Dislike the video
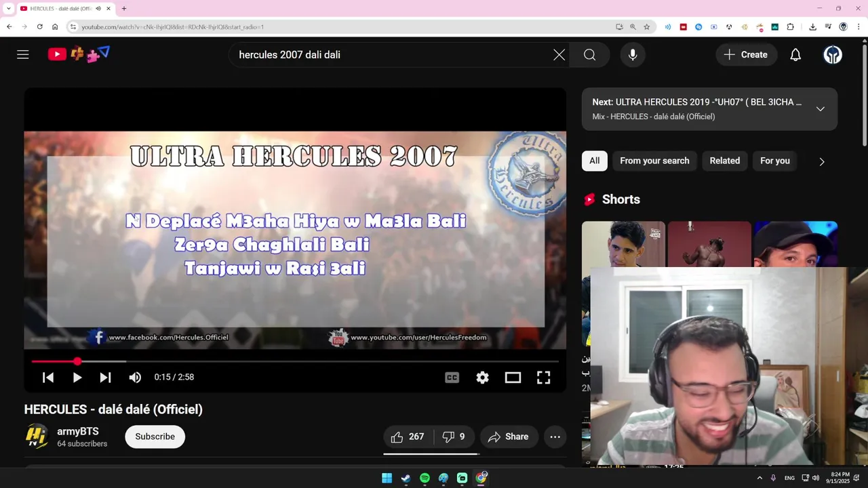This screenshot has height=488, width=868. click(x=454, y=437)
